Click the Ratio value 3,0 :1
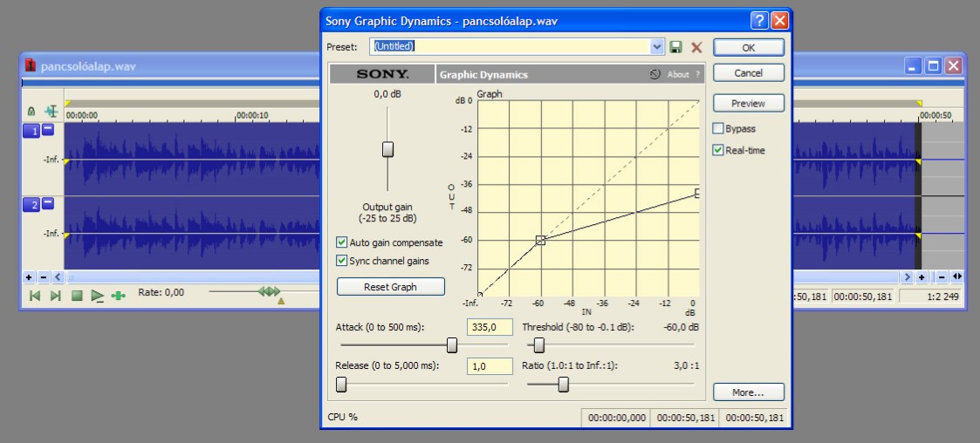The width and height of the screenshot is (980, 443). 686,366
